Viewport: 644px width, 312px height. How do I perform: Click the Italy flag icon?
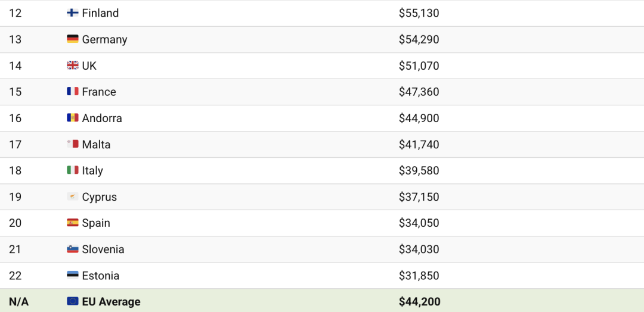click(73, 170)
